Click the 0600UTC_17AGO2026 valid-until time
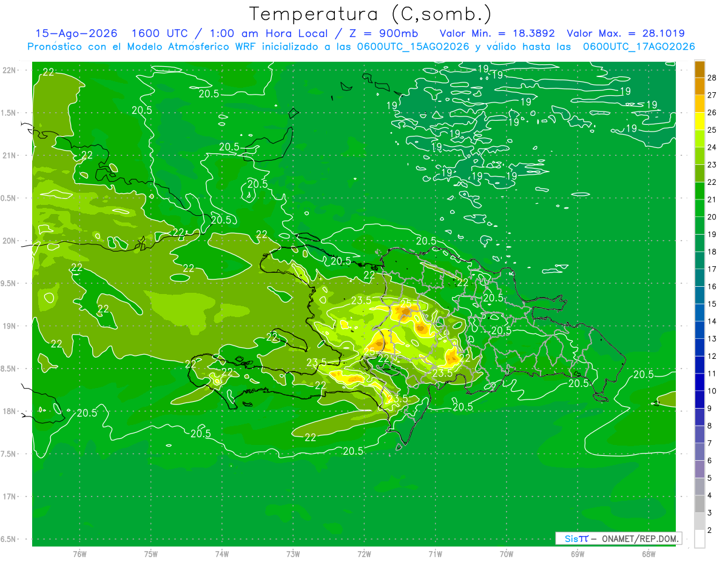This screenshot has height=562, width=728. pyautogui.click(x=639, y=47)
